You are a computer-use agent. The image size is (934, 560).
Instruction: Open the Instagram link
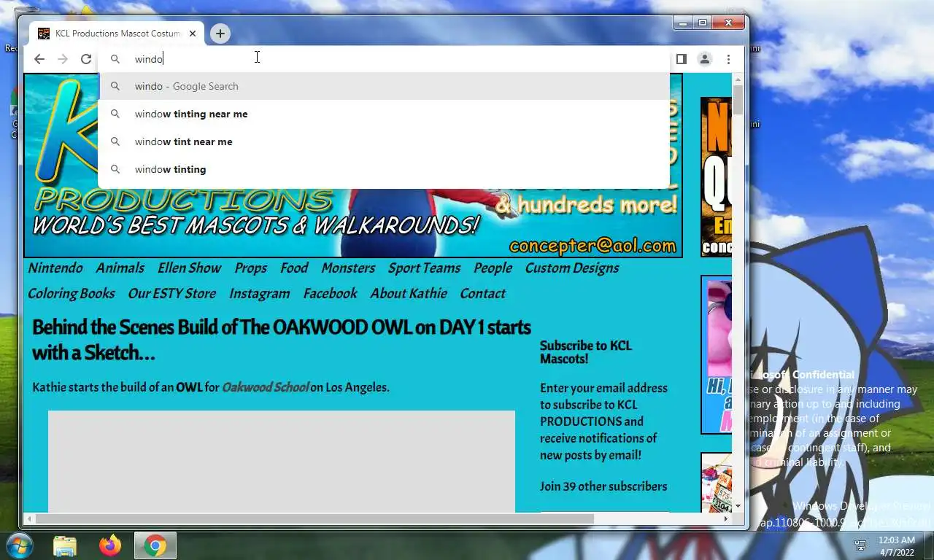pos(260,294)
